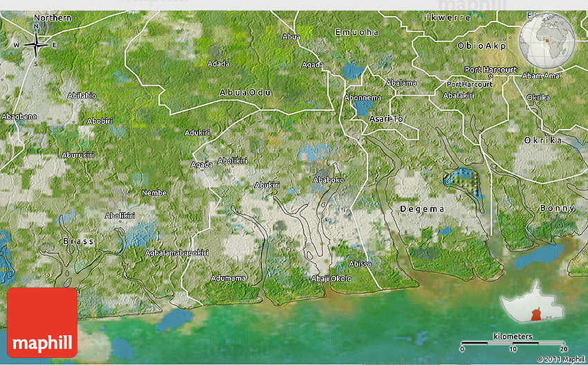Open the red maphill logo
The height and width of the screenshot is (365, 588).
[x=42, y=323]
